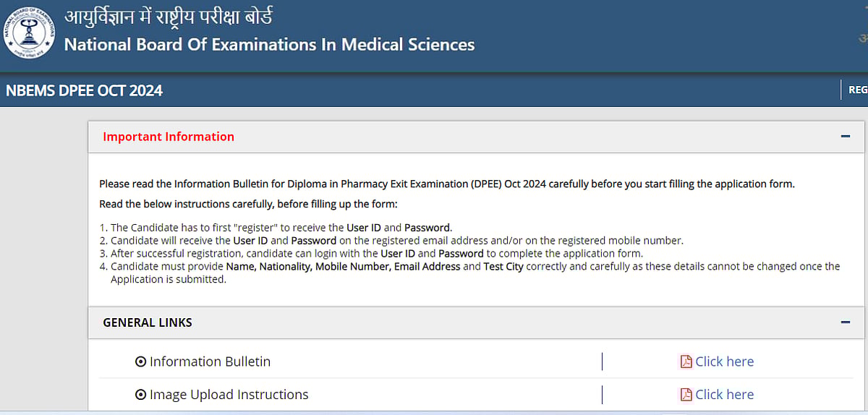Collapse the Important Information section with the minus icon
Viewport: 868px width, 415px height.
click(x=845, y=137)
